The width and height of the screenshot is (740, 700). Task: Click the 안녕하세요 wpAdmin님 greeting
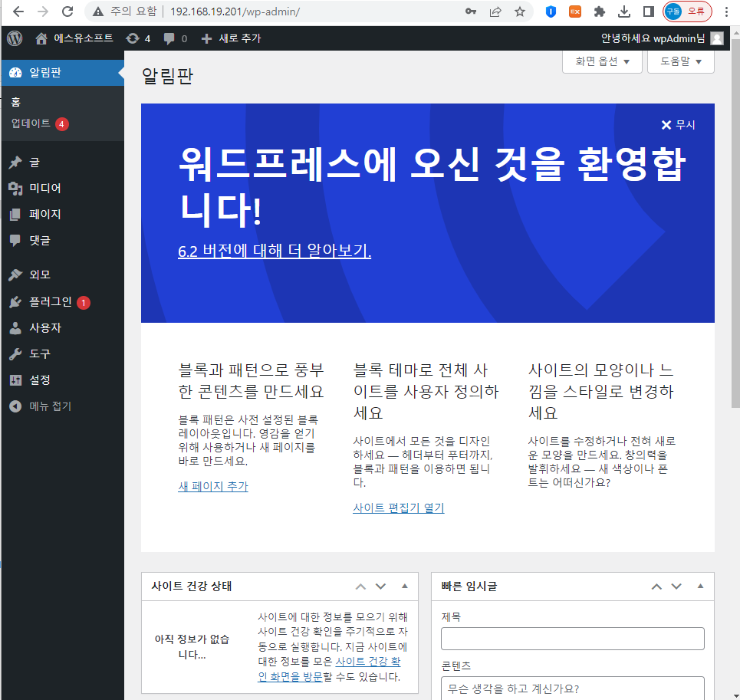tap(653, 38)
